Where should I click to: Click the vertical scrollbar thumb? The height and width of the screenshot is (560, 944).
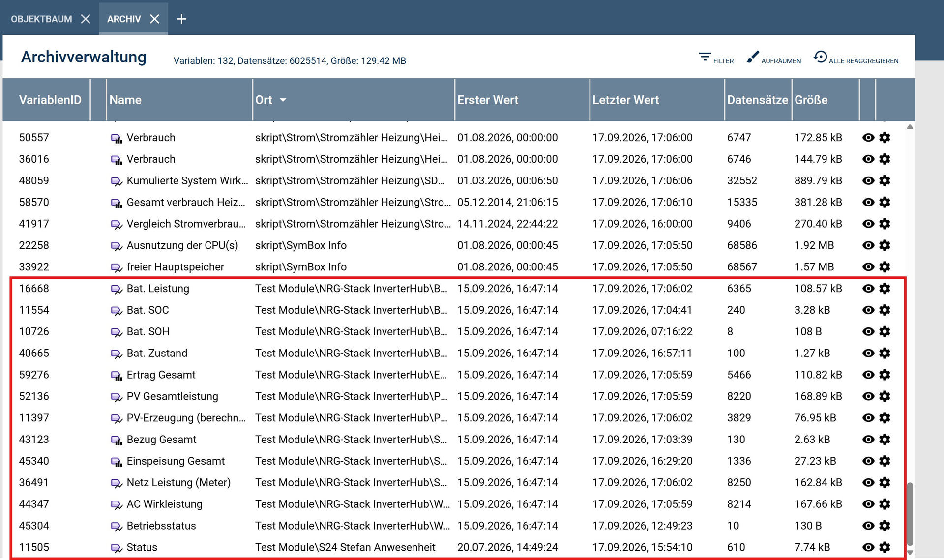pyautogui.click(x=910, y=514)
